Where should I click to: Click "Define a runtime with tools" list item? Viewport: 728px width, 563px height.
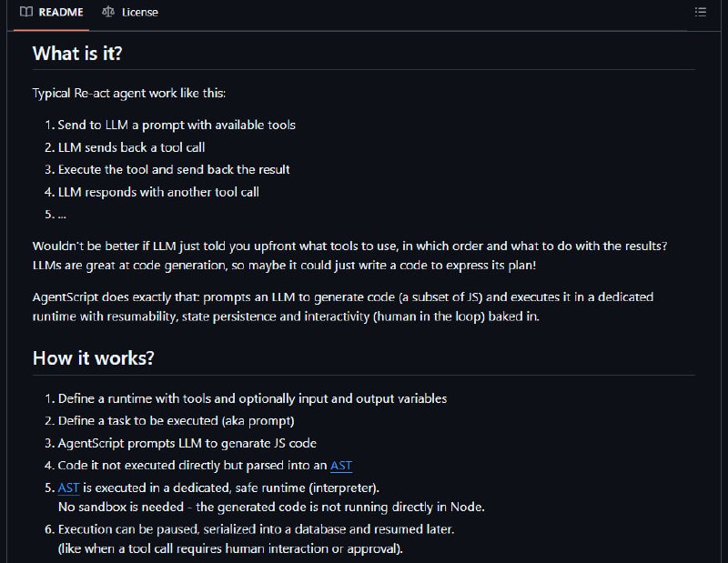pyautogui.click(x=252, y=398)
